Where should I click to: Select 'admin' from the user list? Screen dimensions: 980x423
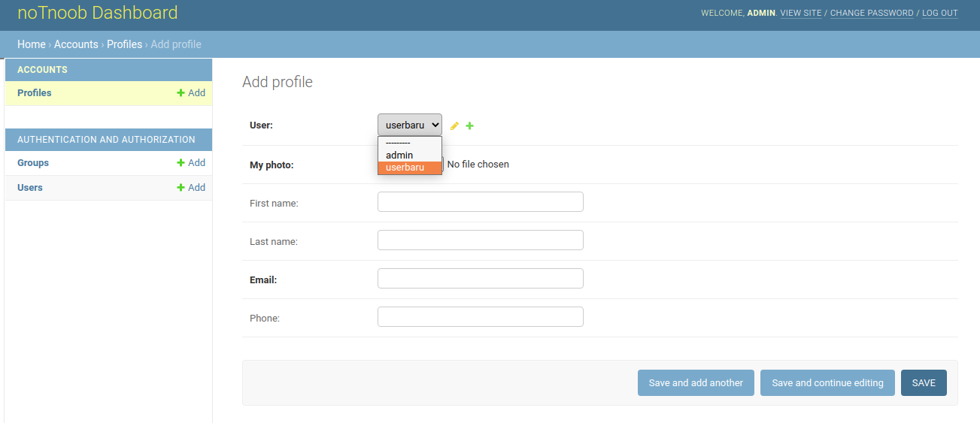coord(399,156)
